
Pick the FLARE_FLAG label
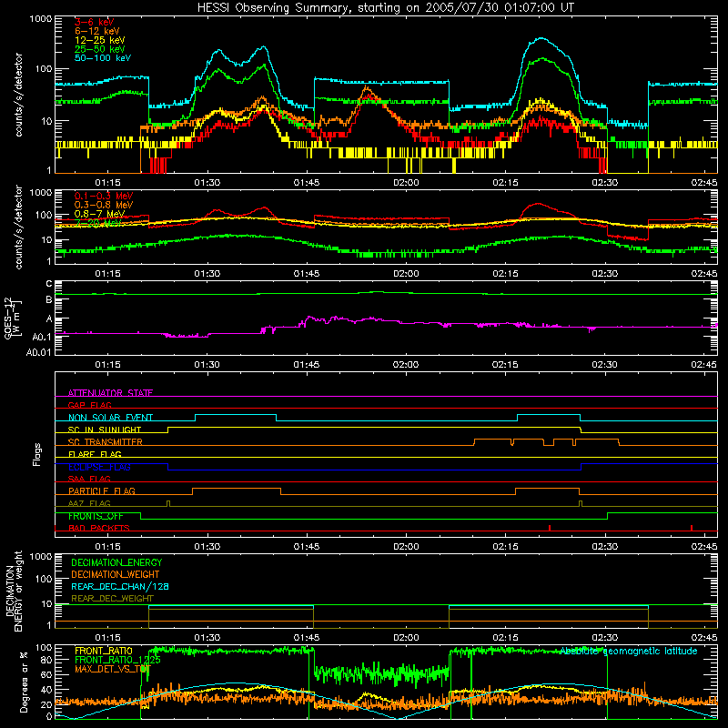pos(95,454)
